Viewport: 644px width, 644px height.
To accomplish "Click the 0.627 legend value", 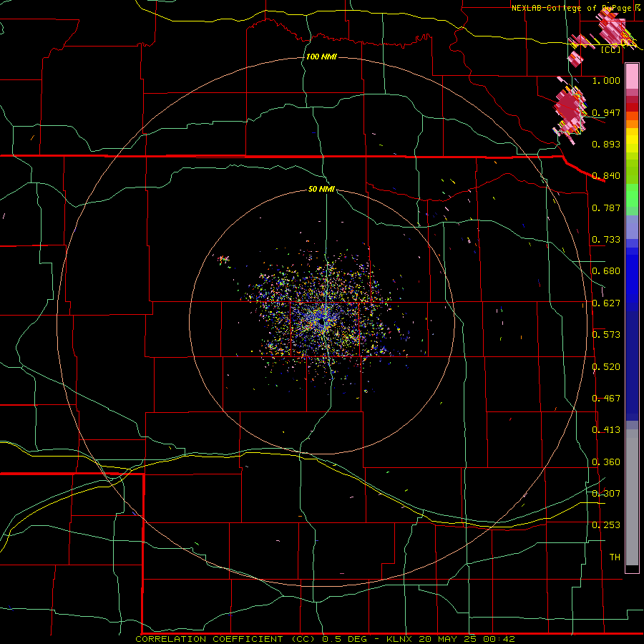I will click(606, 303).
